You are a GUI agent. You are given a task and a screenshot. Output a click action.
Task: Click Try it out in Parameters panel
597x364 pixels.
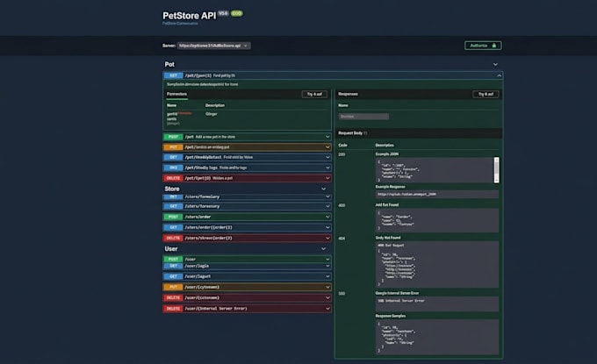point(314,95)
